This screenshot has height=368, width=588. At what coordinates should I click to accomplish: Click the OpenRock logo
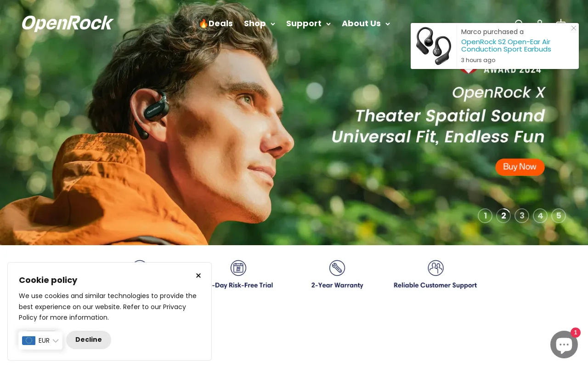(x=67, y=23)
